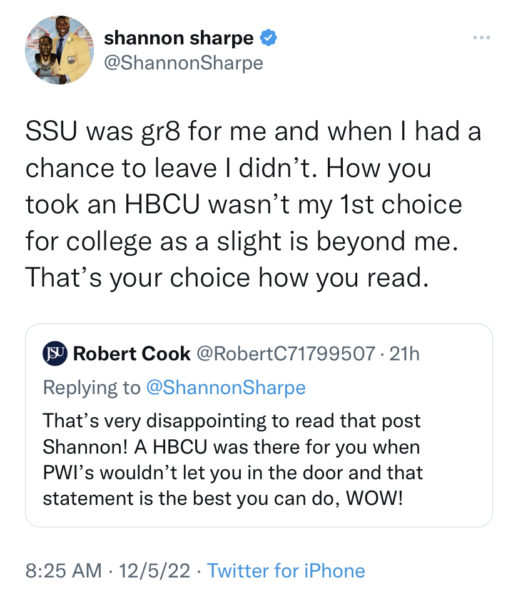518x600 pixels.
Task: Open shannon sharpe's profile picture
Action: 60,50
